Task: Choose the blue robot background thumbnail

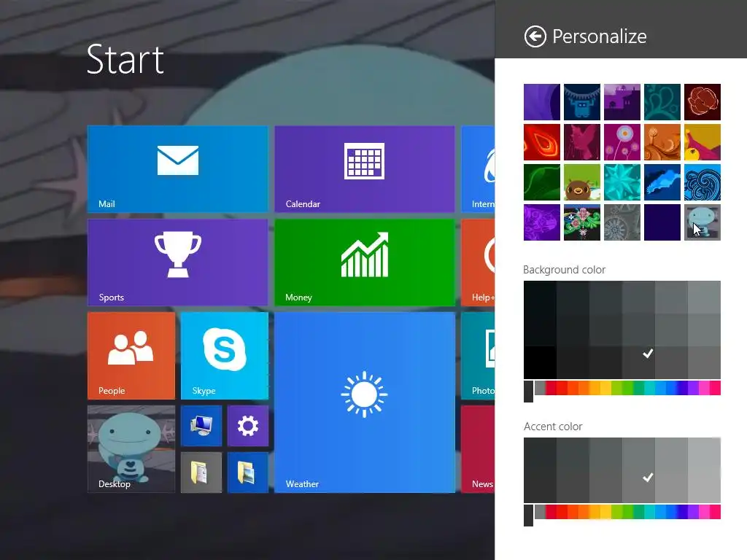Action: [x=581, y=102]
